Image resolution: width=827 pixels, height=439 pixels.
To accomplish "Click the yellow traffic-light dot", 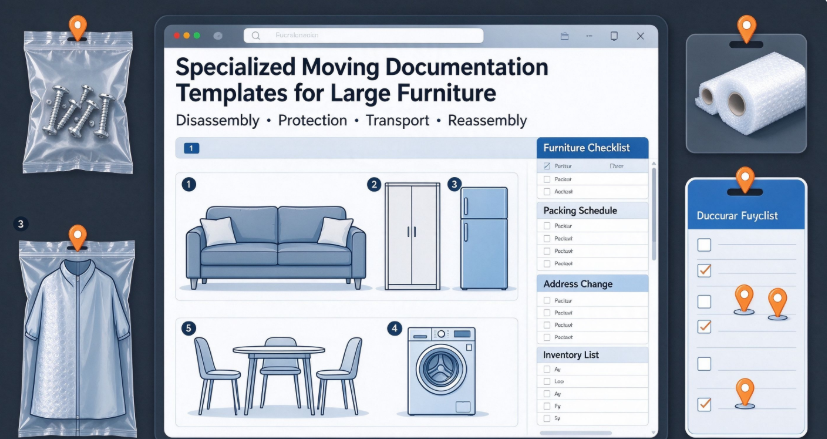I will (186, 35).
